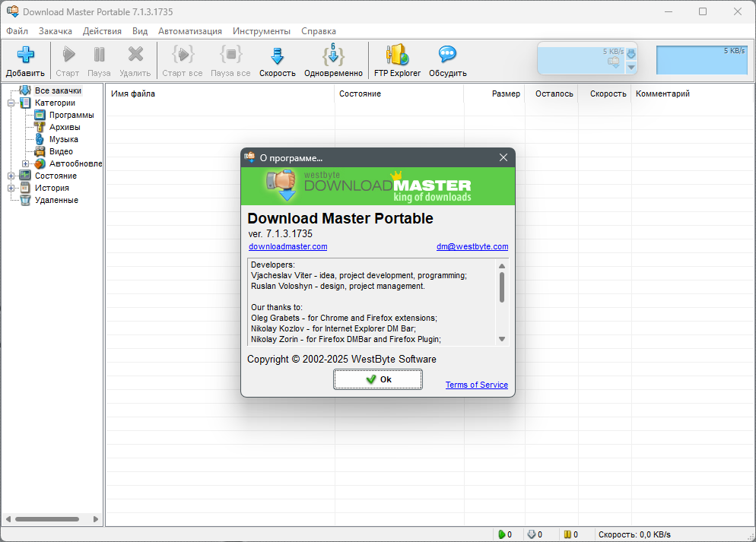Click the Добавить plus icon
This screenshot has width=756, height=542.
click(26, 55)
